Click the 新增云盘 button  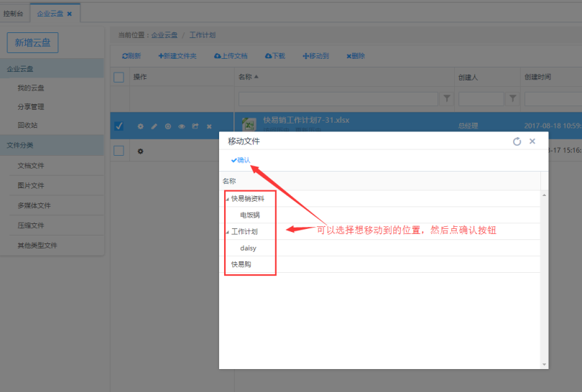pyautogui.click(x=32, y=42)
